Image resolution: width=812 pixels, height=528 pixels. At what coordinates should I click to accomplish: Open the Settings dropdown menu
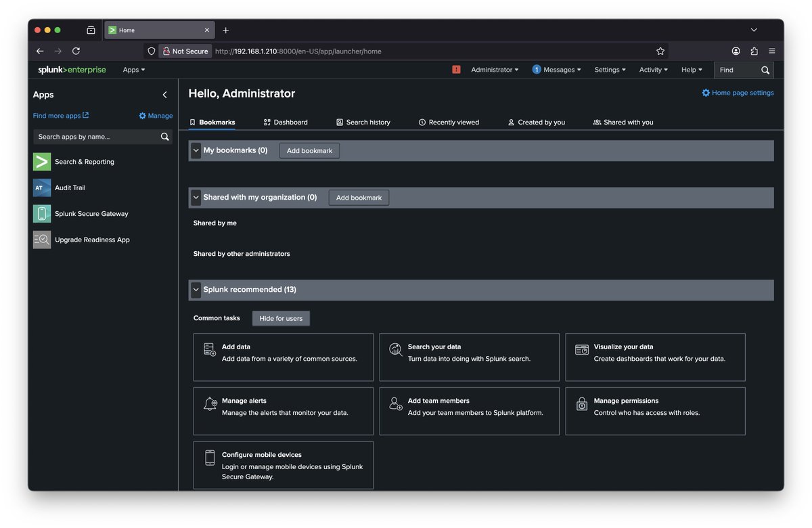610,70
